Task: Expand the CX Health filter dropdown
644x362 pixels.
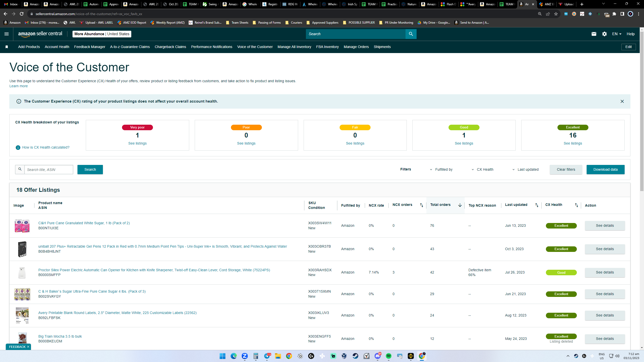Action: click(482, 169)
